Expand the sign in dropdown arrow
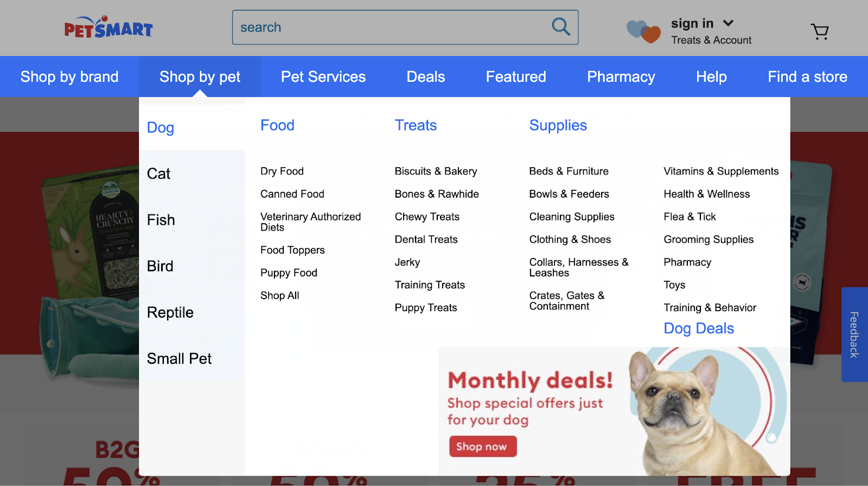 [x=729, y=23]
